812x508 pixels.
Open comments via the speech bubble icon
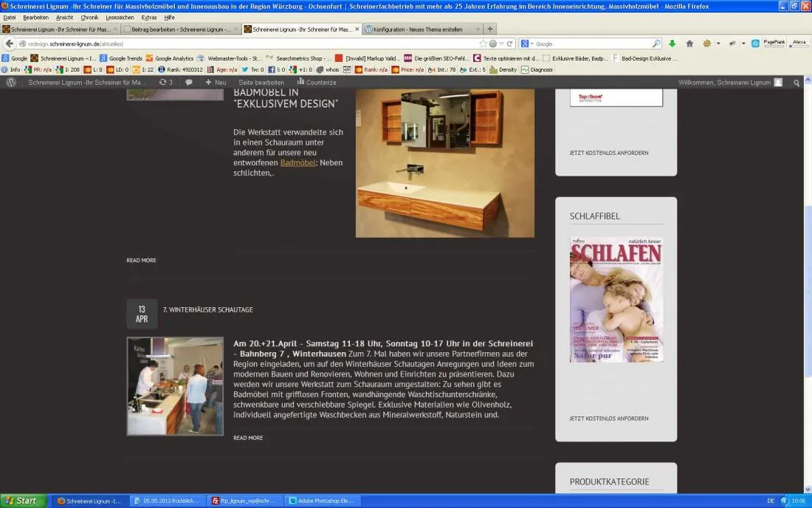pyautogui.click(x=189, y=83)
